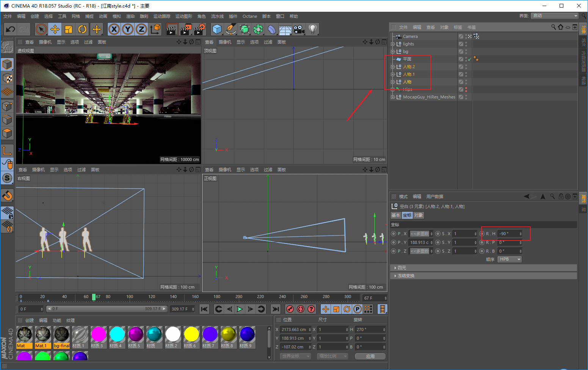Open the 界面 layout dropdown
Image resolution: width=588 pixels, height=370 pixels.
[555, 16]
